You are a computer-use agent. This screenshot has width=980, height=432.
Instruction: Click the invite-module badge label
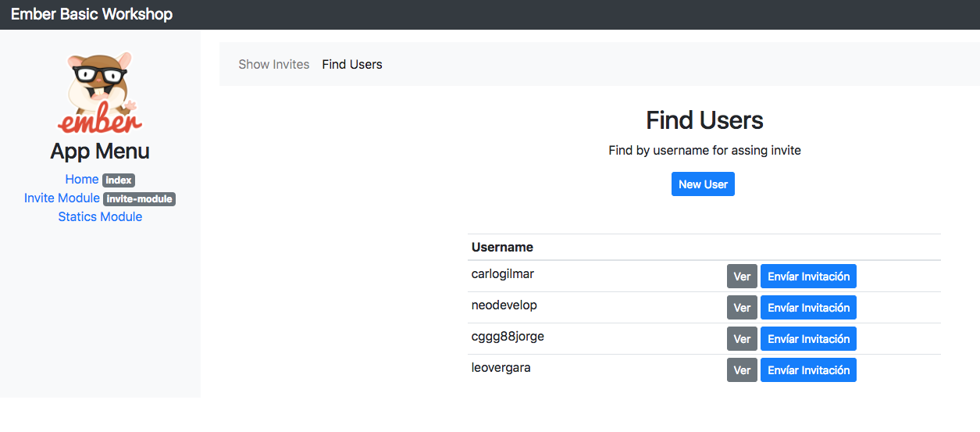pyautogui.click(x=140, y=199)
